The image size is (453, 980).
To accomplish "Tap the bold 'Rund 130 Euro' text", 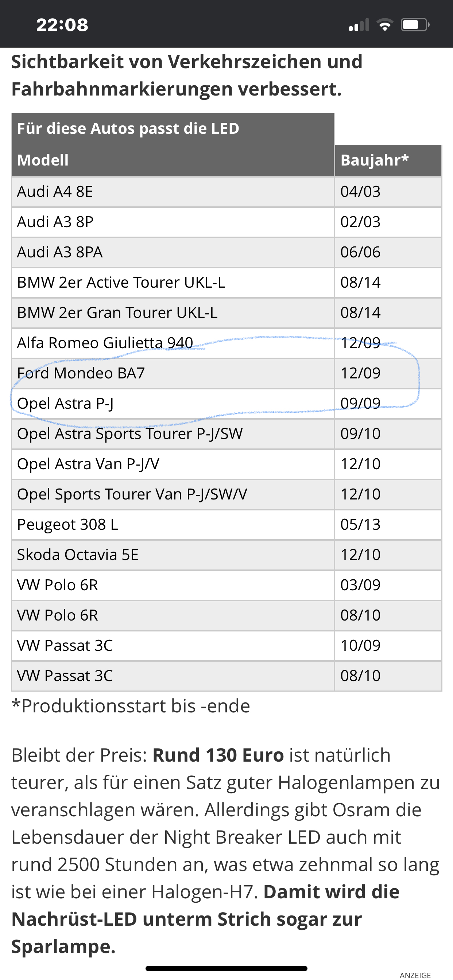I will pyautogui.click(x=218, y=755).
